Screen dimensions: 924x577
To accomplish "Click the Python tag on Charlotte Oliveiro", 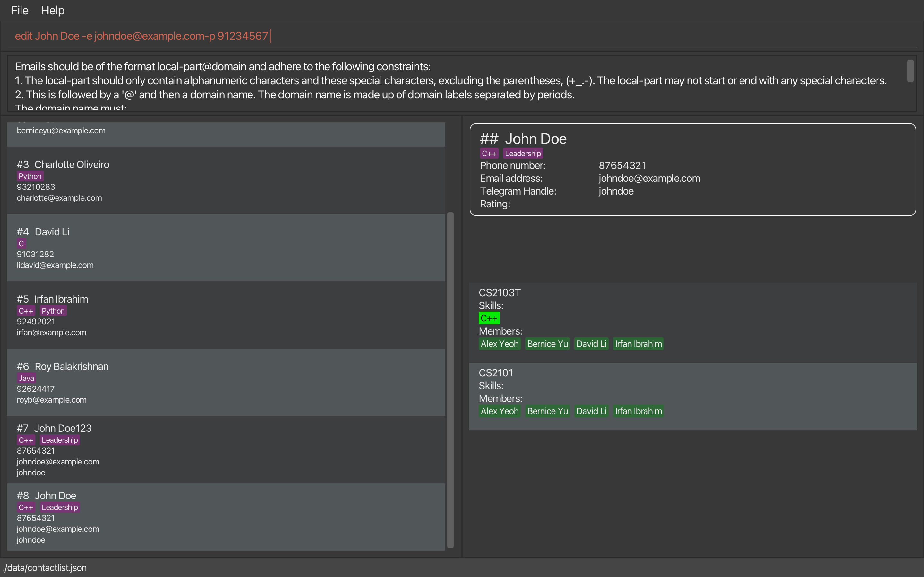I will pyautogui.click(x=30, y=176).
